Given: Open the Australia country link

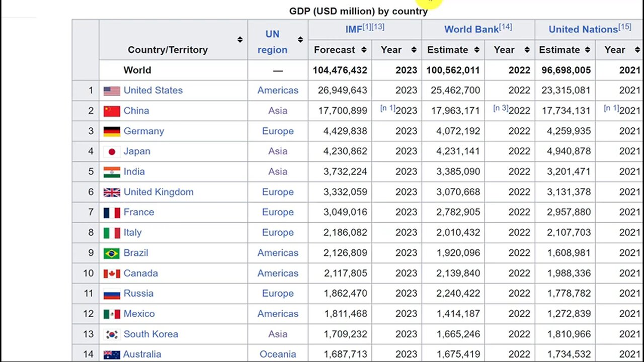Looking at the screenshot, I should [x=142, y=354].
